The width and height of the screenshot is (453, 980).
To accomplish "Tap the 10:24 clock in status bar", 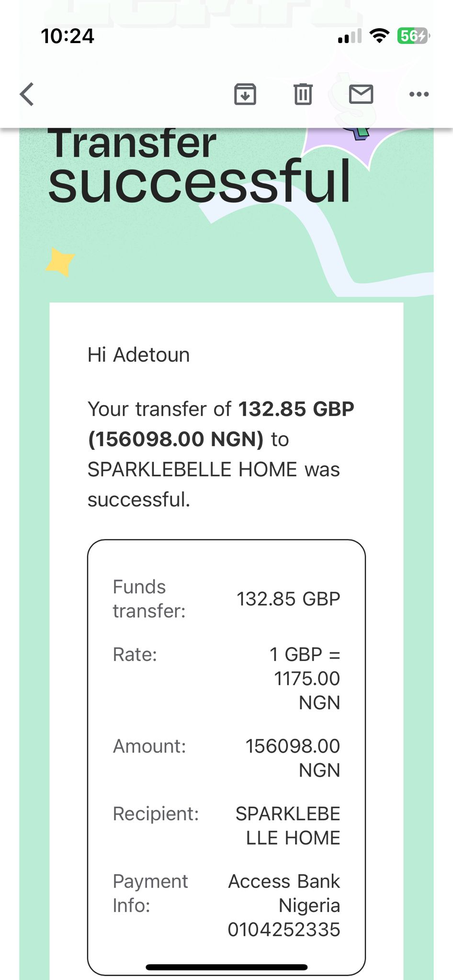I will tap(68, 36).
